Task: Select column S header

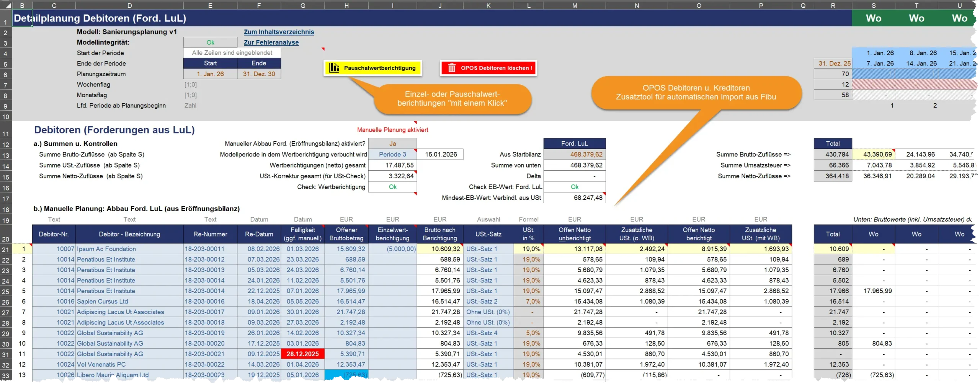Action: (873, 5)
